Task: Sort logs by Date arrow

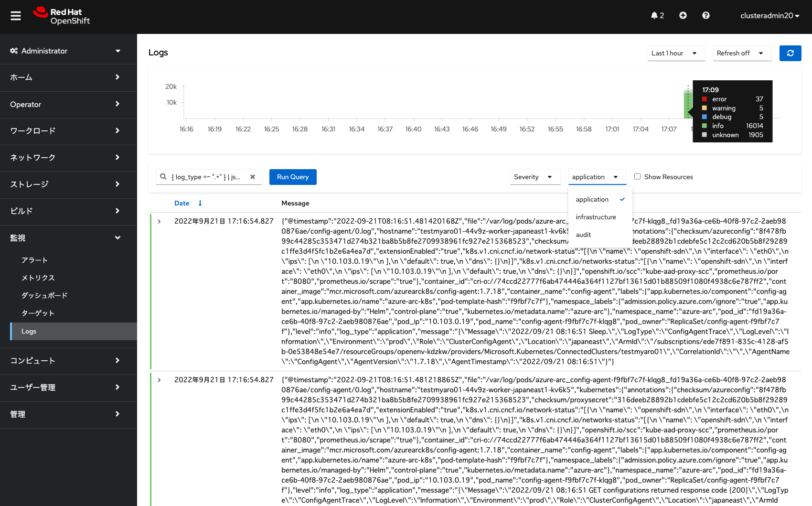Action: point(200,203)
